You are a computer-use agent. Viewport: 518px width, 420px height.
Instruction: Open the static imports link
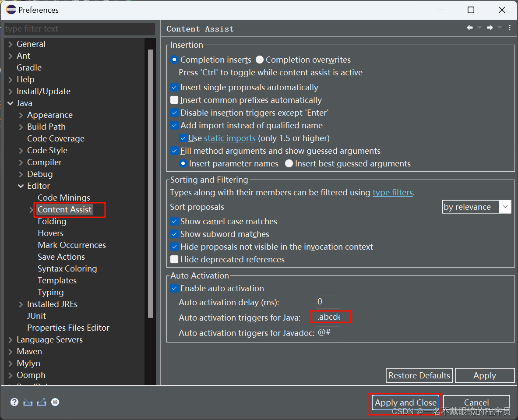click(x=230, y=138)
